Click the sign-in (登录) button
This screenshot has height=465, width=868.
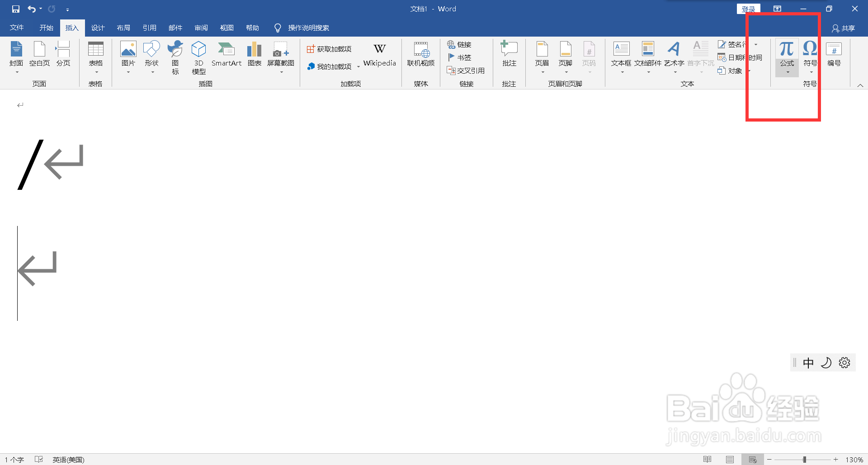749,9
